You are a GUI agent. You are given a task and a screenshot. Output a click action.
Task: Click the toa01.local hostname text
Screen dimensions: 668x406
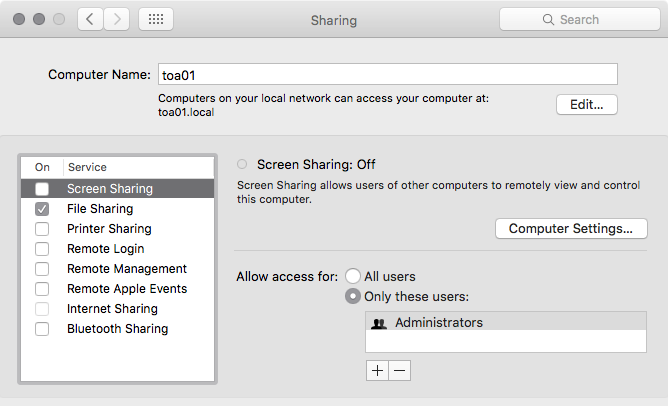pos(186,112)
